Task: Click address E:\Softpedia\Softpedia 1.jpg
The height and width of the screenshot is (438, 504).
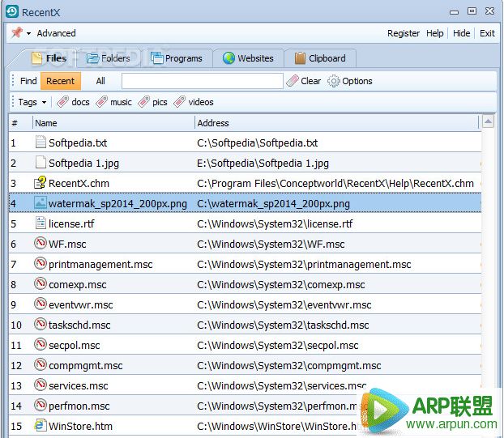Action: [263, 164]
